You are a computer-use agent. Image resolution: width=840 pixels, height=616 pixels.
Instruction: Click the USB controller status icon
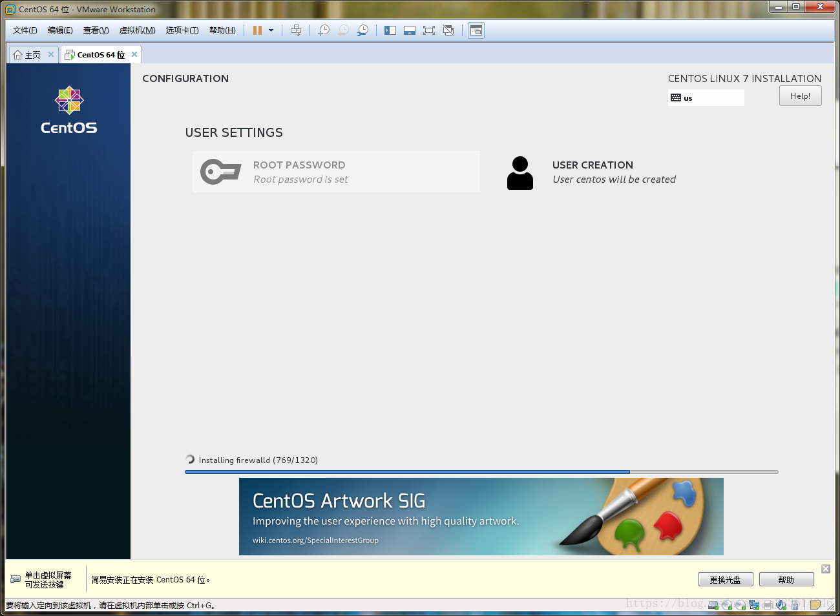tap(795, 605)
